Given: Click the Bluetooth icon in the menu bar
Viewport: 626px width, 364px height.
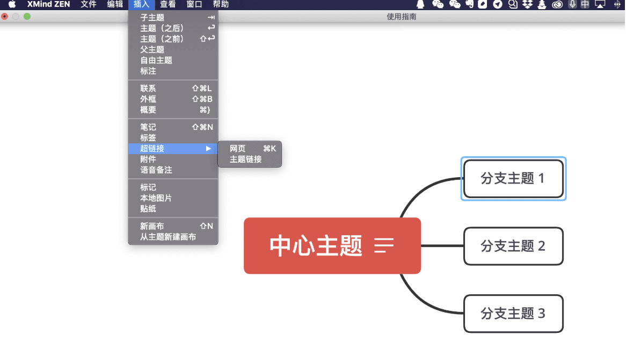Looking at the screenshot, I should [616, 4].
